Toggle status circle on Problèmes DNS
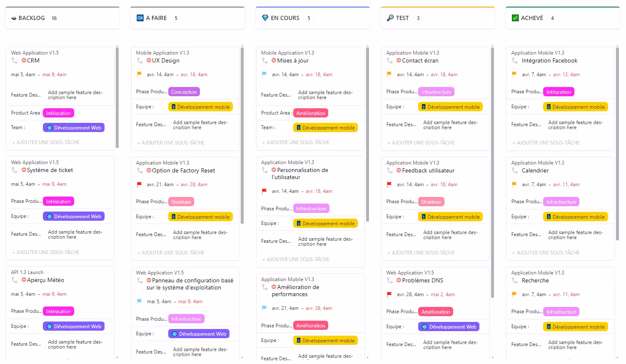This screenshot has height=364, width=626. tap(399, 280)
